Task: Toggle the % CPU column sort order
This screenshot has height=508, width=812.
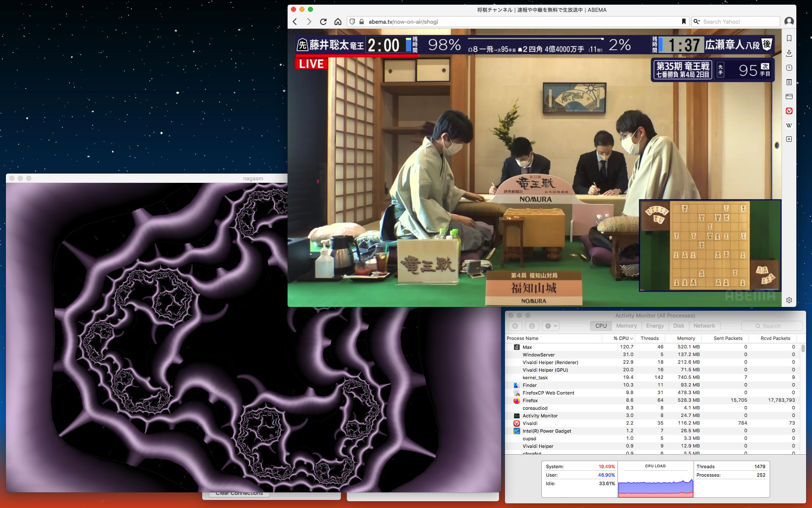Action: click(x=623, y=338)
